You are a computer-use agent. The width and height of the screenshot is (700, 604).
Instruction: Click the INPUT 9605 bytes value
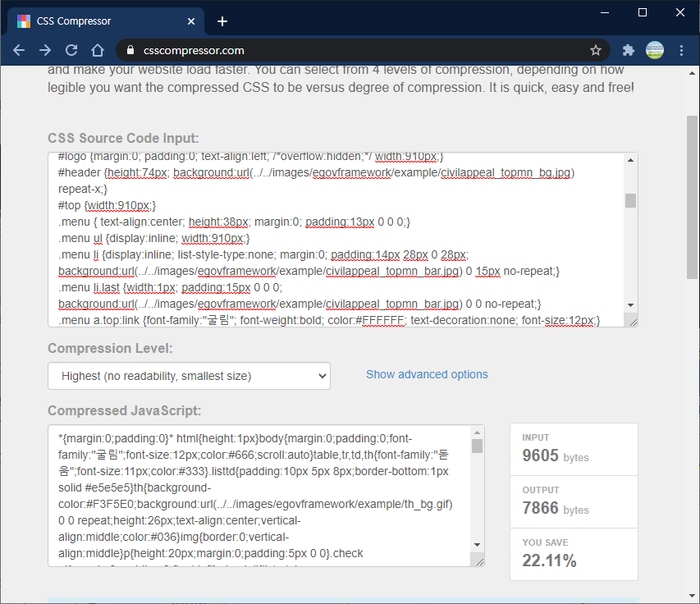coord(556,455)
